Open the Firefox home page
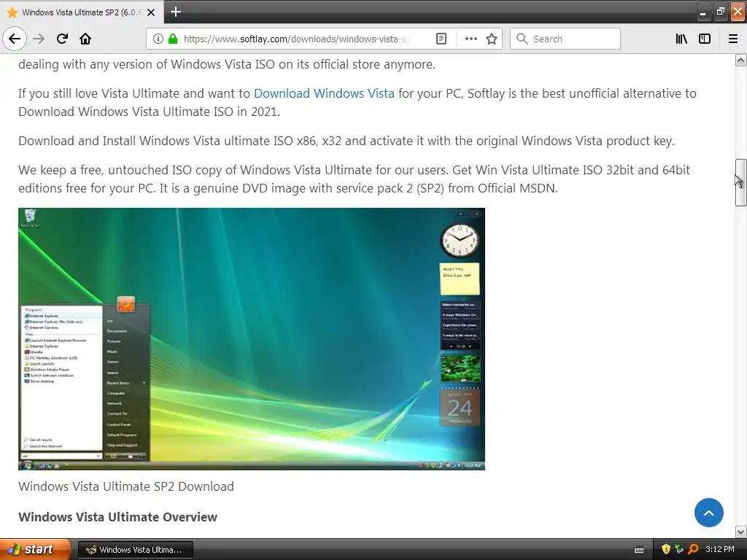Image resolution: width=747 pixels, height=560 pixels. [85, 39]
